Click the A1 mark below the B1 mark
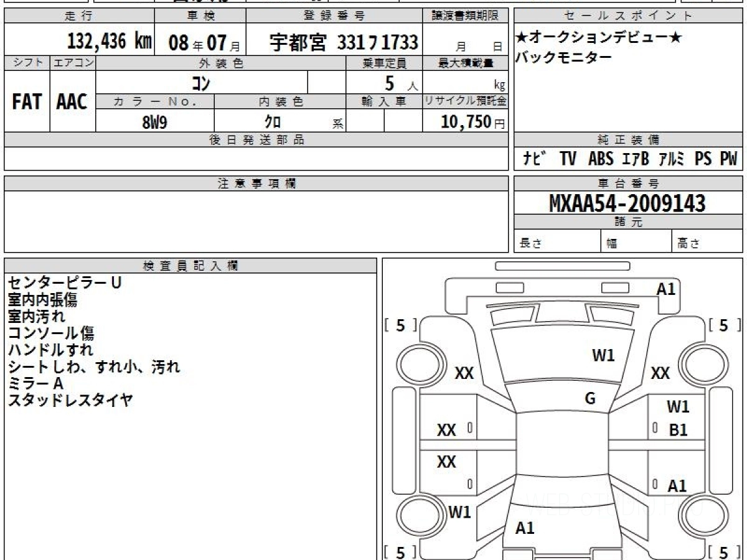 pyautogui.click(x=677, y=486)
